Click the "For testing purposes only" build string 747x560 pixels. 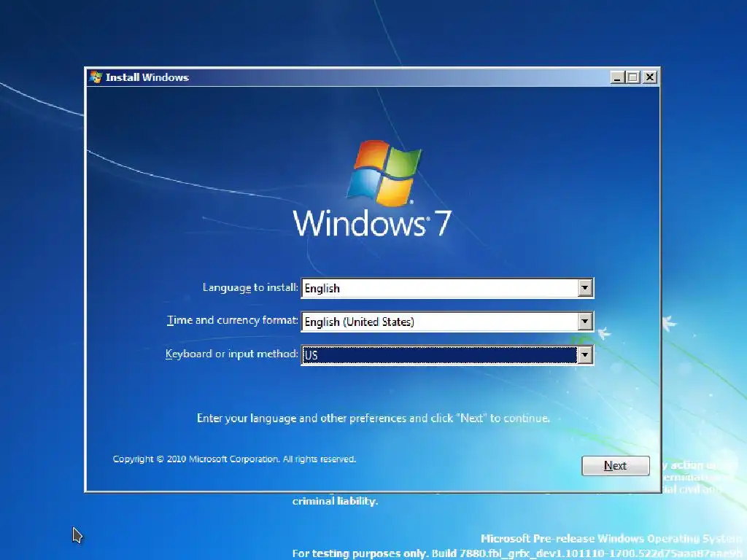[518, 553]
